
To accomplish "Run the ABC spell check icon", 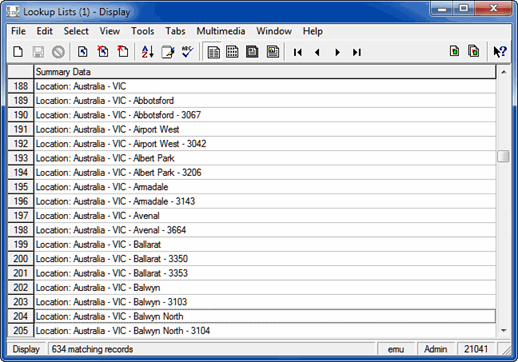I will 187,52.
